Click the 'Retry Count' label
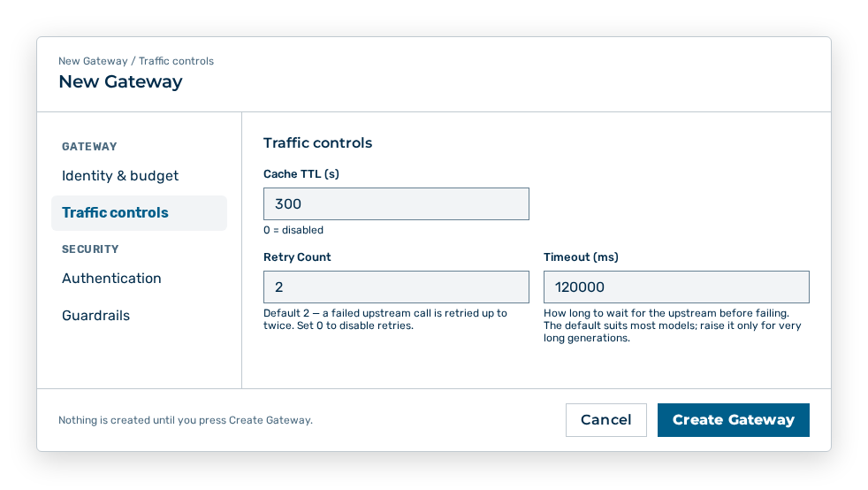 (297, 256)
